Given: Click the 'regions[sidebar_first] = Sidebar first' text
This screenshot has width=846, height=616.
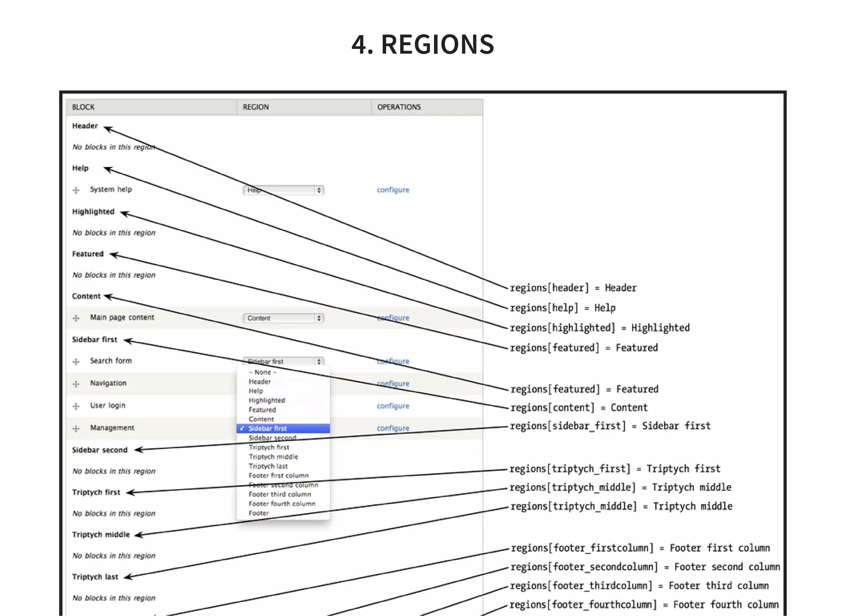Looking at the screenshot, I should (610, 426).
